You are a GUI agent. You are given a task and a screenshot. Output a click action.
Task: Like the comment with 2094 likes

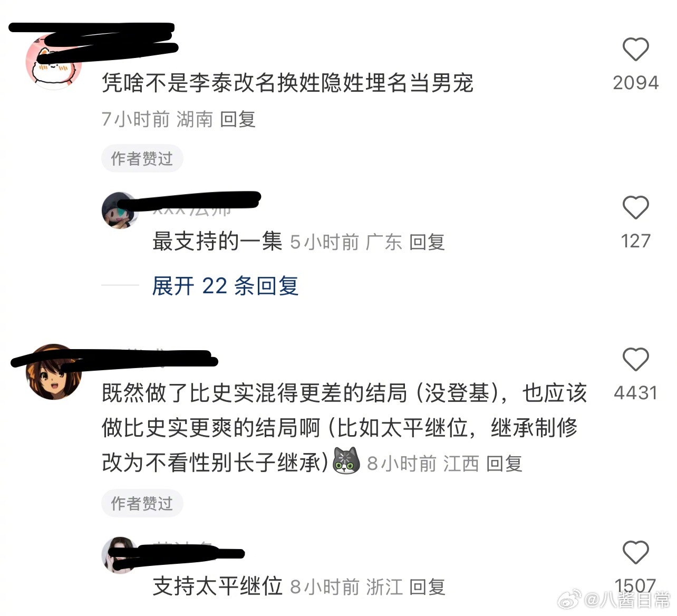coord(635,50)
